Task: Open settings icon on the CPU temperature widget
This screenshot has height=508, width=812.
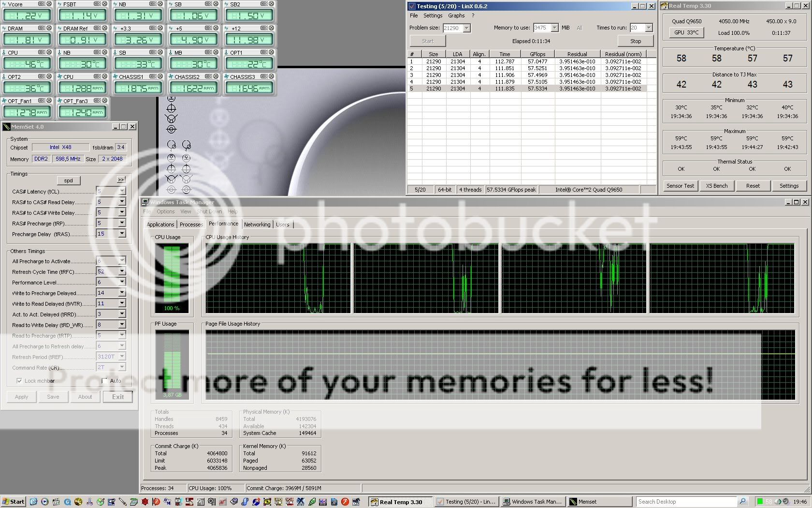Action: 42,52
